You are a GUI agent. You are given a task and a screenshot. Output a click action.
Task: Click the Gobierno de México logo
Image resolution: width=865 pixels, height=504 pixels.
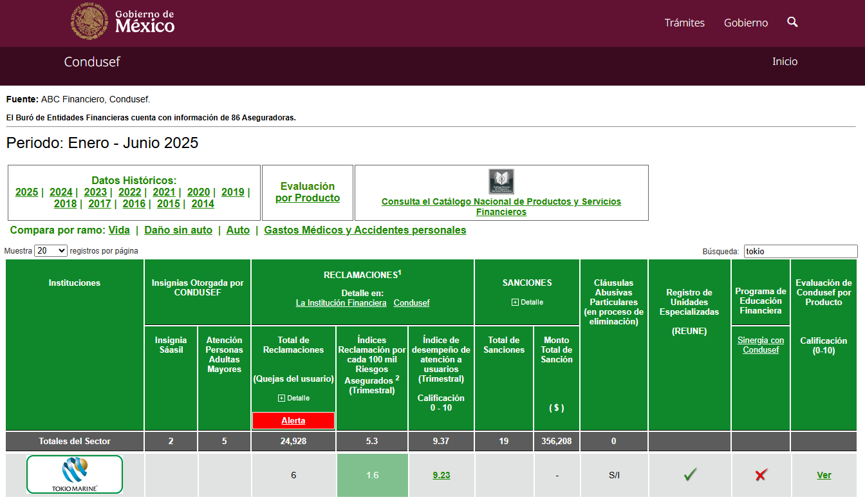pos(123,23)
